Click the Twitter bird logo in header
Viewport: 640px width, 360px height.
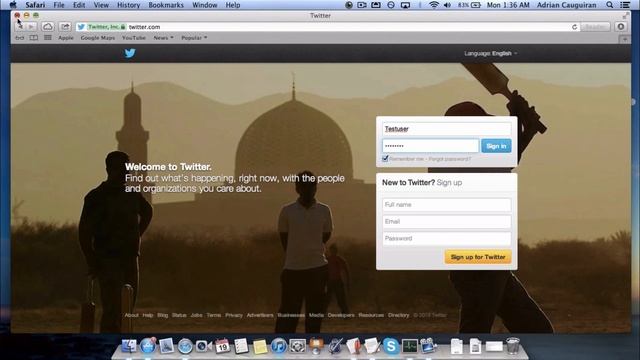coord(130,53)
